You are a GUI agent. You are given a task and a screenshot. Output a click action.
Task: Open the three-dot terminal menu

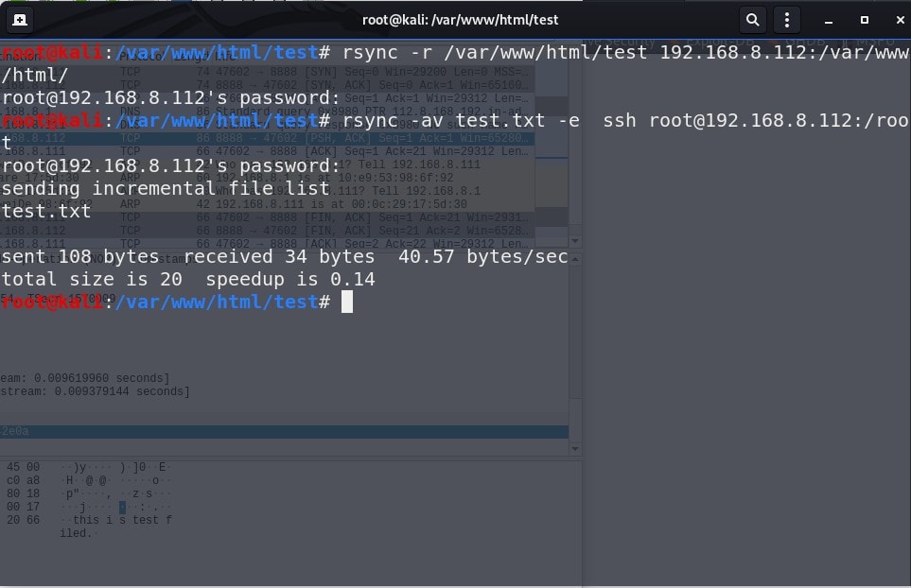pyautogui.click(x=787, y=20)
